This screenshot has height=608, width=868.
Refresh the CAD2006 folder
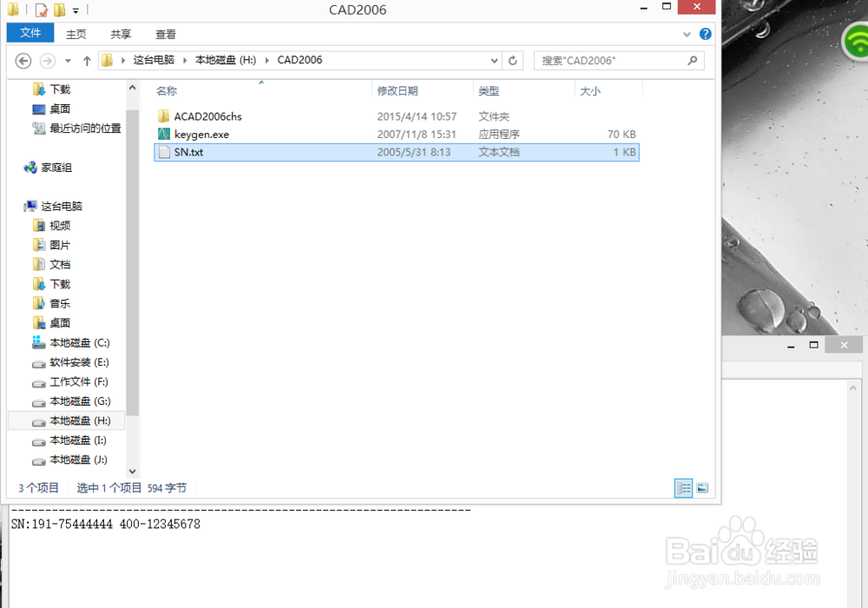click(513, 61)
